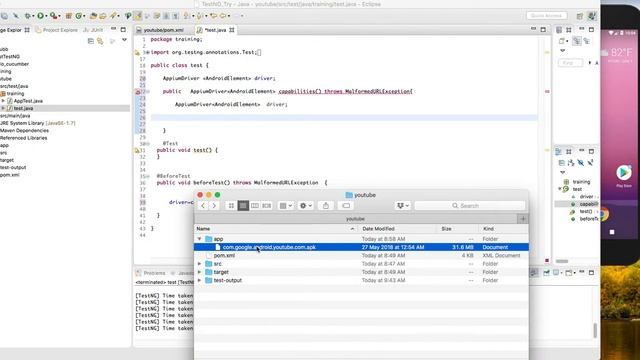Collapse the app folder in Finder
The height and width of the screenshot is (360, 640).
[x=200, y=239]
